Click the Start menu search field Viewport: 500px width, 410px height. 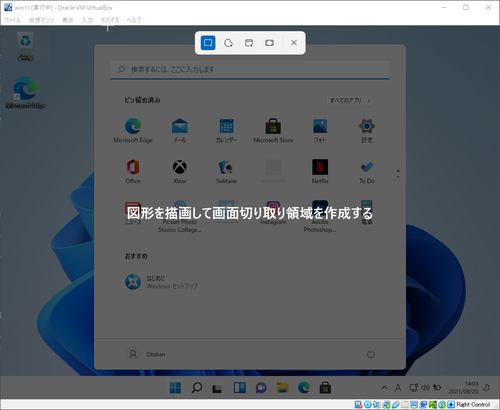[250, 70]
